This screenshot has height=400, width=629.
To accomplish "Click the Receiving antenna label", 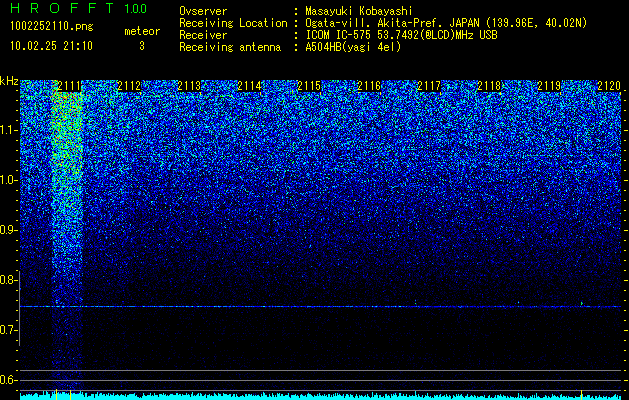I will click(230, 47).
